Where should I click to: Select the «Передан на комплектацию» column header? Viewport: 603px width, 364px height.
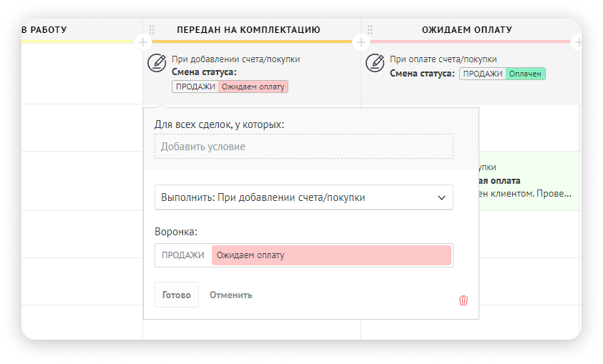pyautogui.click(x=248, y=30)
